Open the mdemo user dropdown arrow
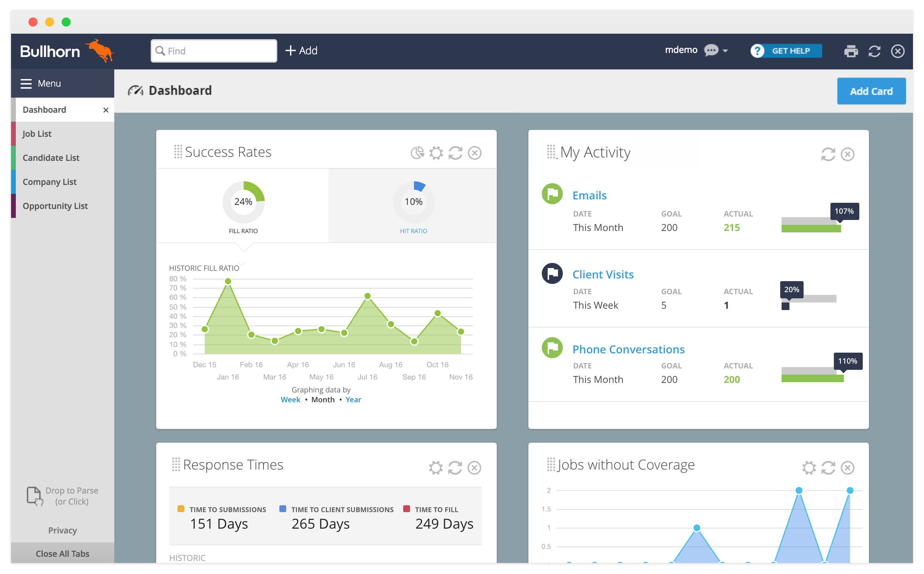 (725, 51)
